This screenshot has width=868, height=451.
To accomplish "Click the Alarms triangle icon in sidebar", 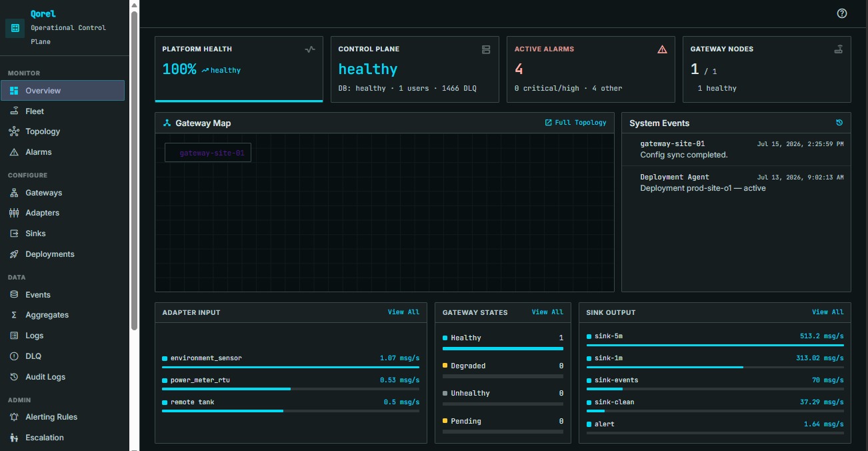I will pyautogui.click(x=14, y=152).
